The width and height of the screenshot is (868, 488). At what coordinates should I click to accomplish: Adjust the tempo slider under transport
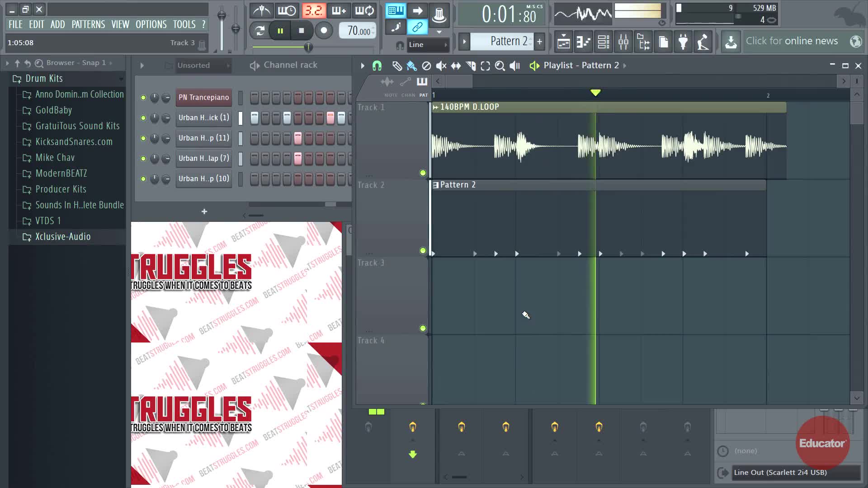[308, 47]
